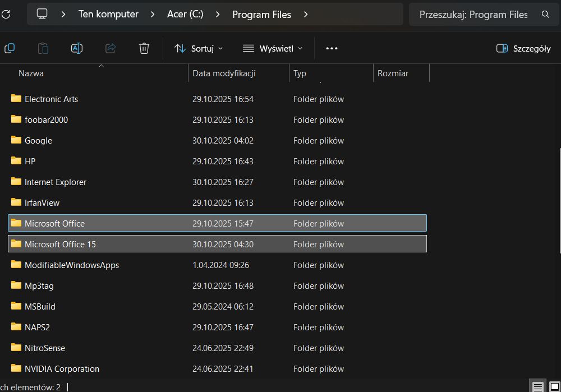Open the Sortuj dropdown

(199, 48)
